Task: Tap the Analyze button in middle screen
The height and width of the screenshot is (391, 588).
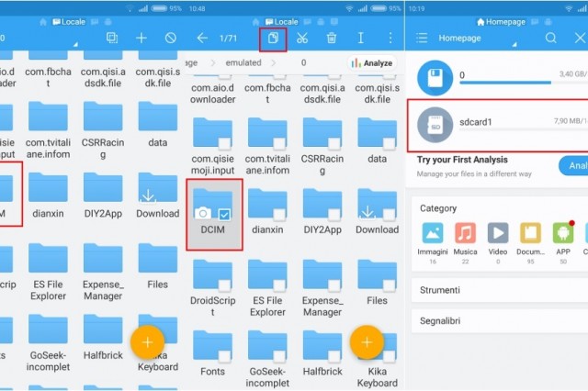Action: [372, 63]
